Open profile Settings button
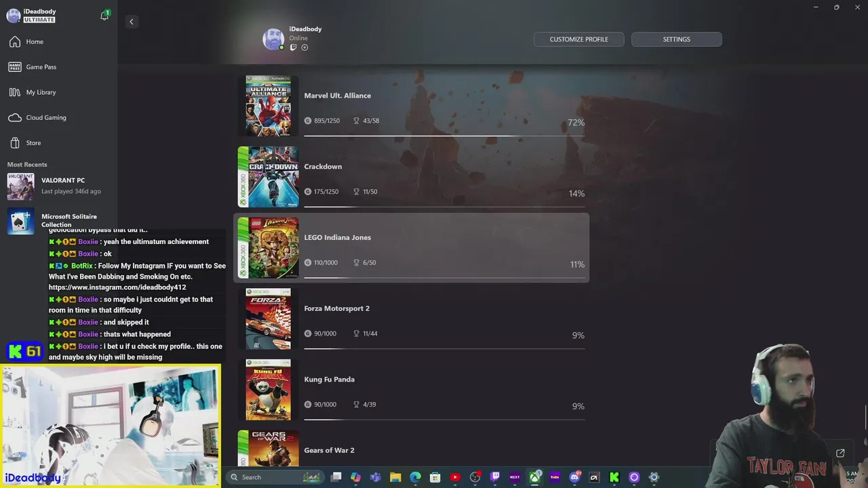The width and height of the screenshot is (868, 488). point(676,39)
